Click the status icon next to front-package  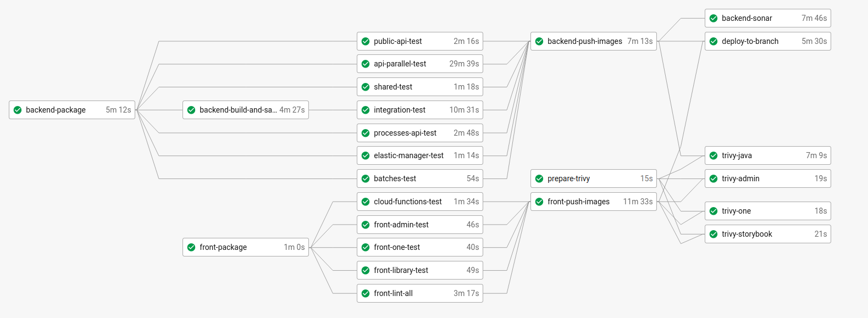point(191,247)
